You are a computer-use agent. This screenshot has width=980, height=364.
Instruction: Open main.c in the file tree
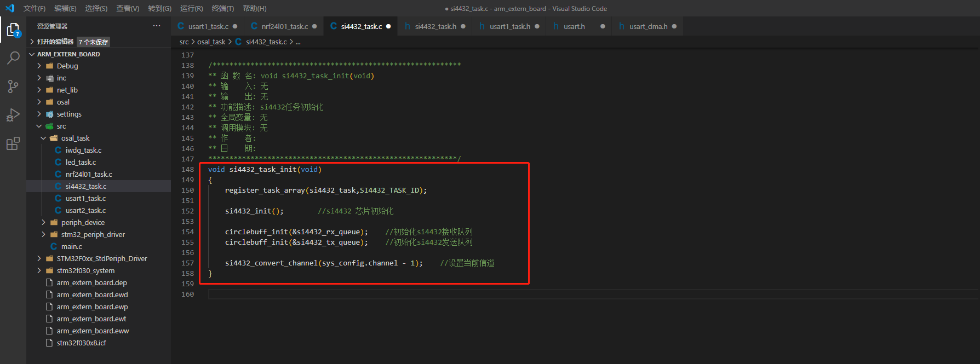(x=71, y=246)
